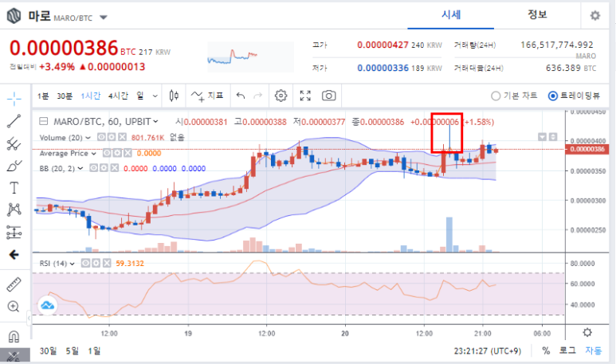Set chart range to 30일
This screenshot has height=364, width=616.
[x=48, y=350]
